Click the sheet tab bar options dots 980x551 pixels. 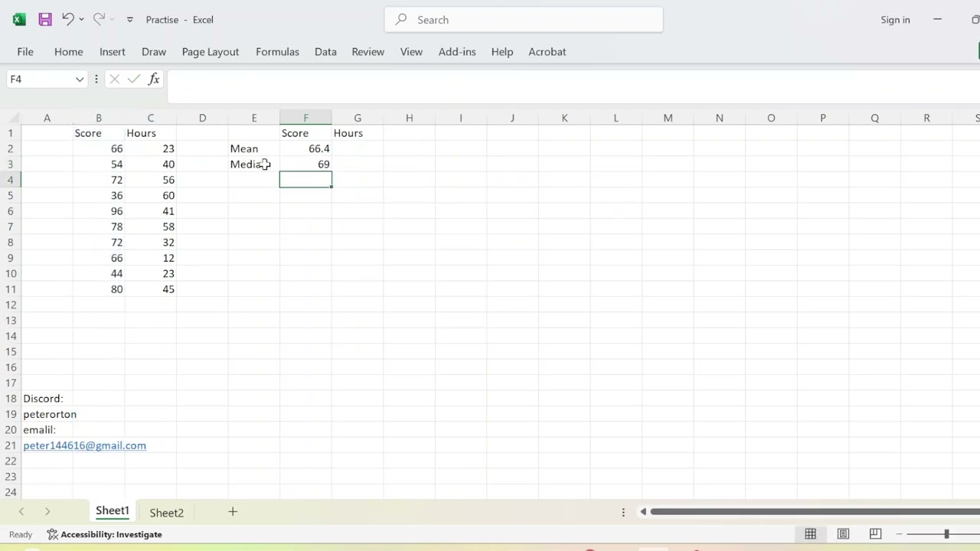point(623,512)
